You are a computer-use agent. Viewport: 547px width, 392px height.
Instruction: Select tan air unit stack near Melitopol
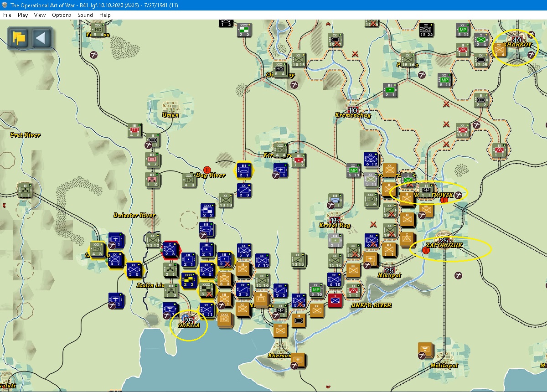pyautogui.click(x=426, y=350)
